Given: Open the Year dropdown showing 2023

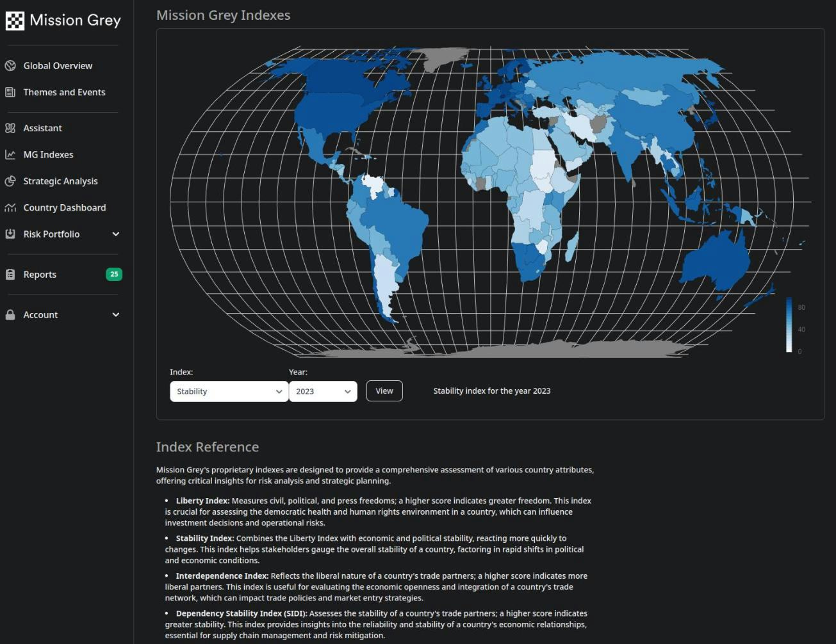Looking at the screenshot, I should coord(322,391).
